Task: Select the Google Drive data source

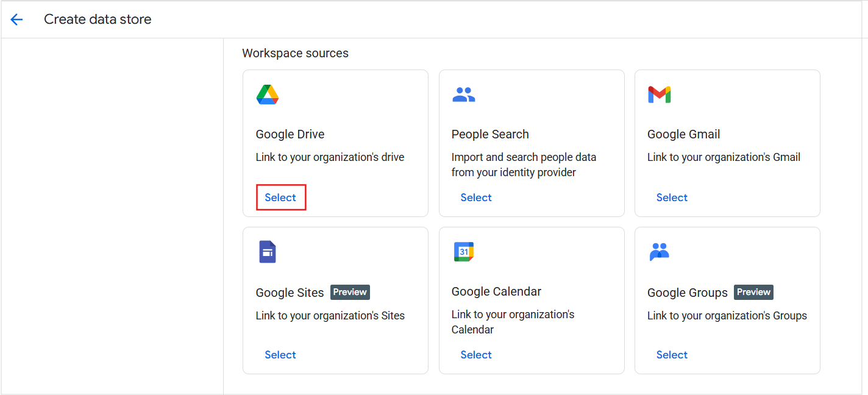Action: [x=280, y=197]
